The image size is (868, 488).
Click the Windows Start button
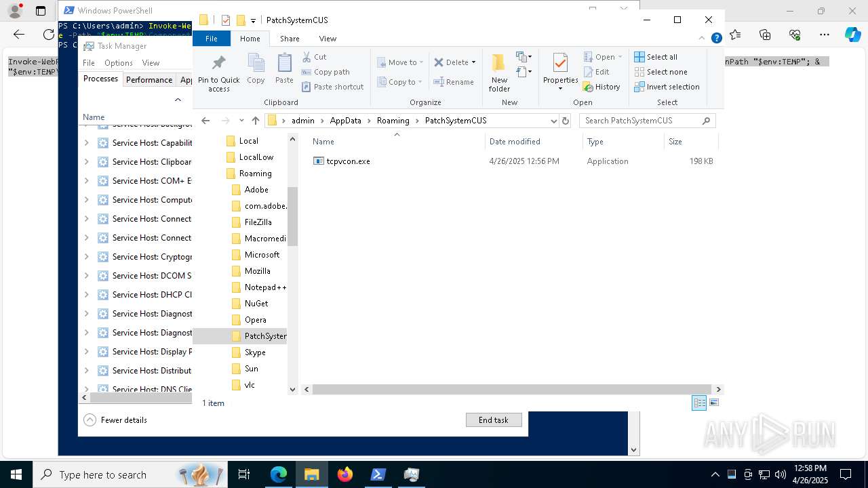[16, 474]
